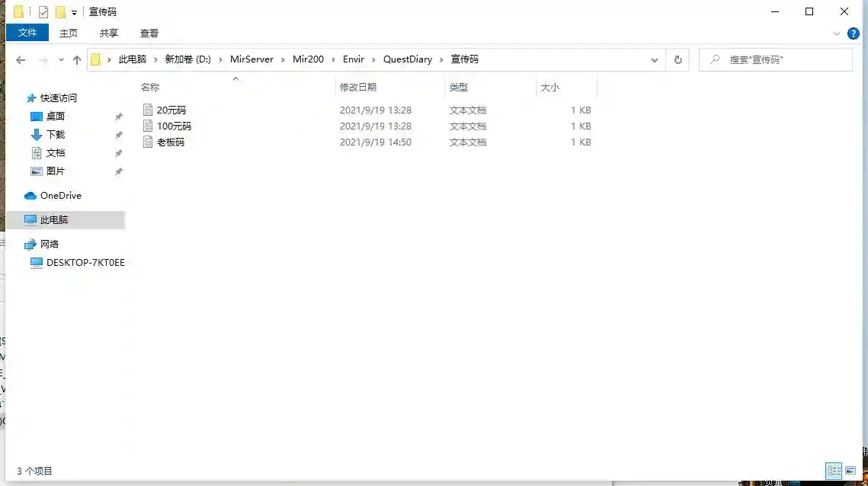The width and height of the screenshot is (868, 486).
Task: Click the 文档 document icon in sidebar
Action: (36, 153)
